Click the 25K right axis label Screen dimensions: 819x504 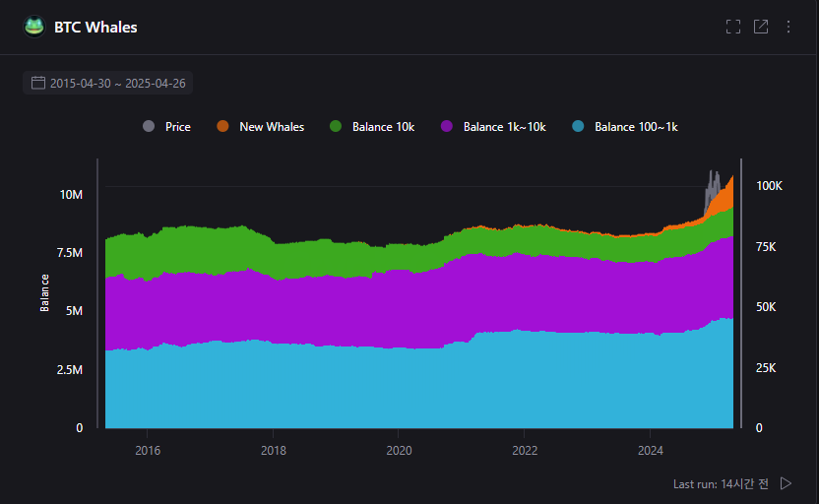point(766,368)
